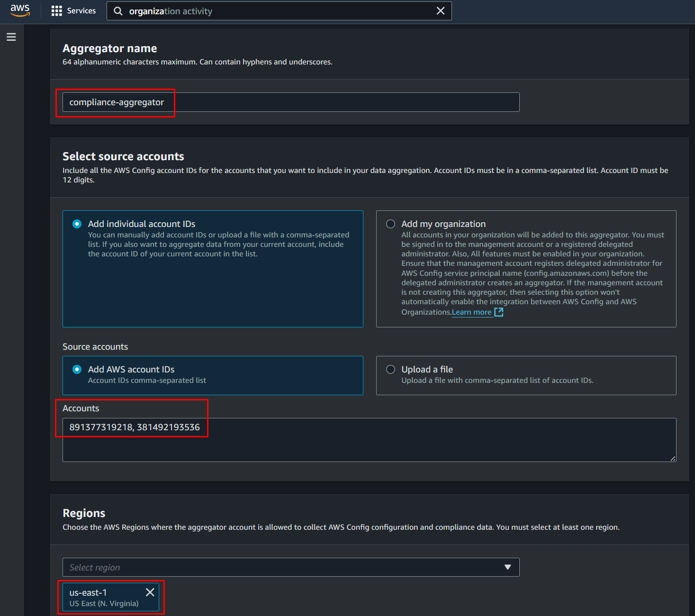Open the hamburger side navigation menu

pyautogui.click(x=11, y=37)
